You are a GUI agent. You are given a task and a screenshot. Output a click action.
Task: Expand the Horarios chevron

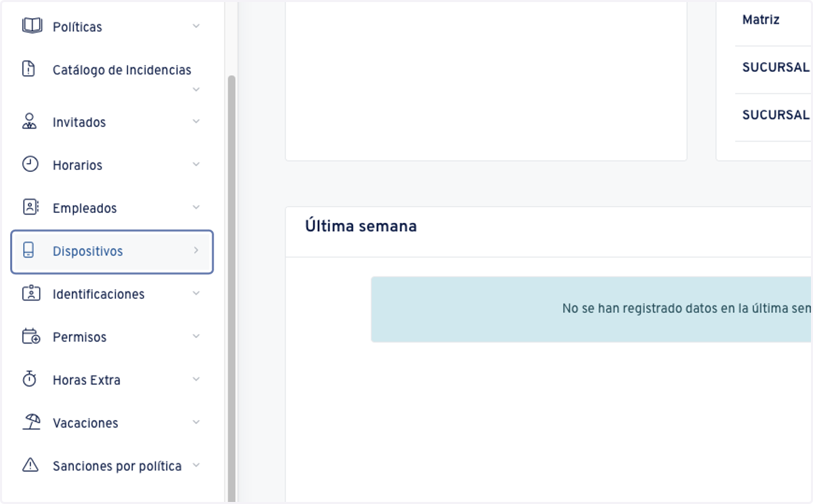[196, 164]
